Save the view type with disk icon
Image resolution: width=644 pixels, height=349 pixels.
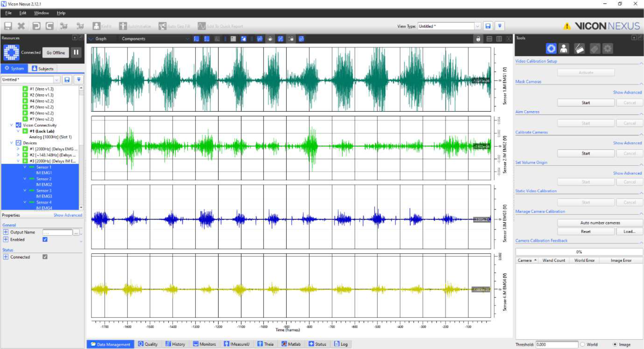488,26
